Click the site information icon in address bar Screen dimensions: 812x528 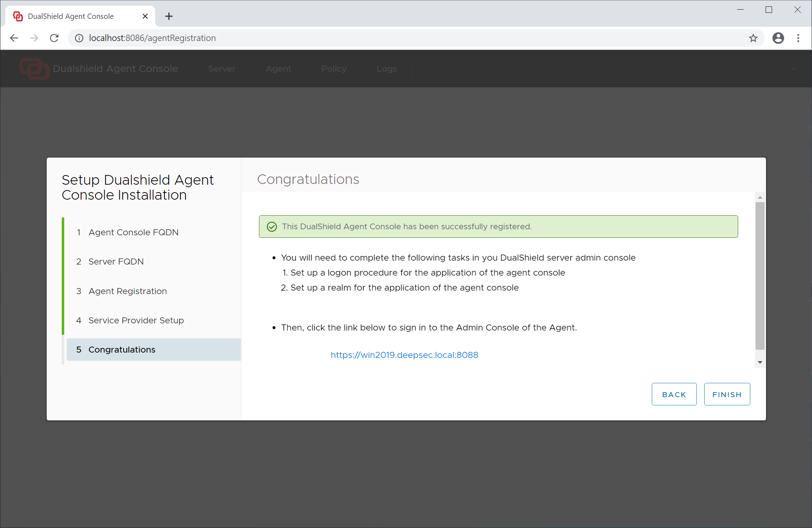79,38
